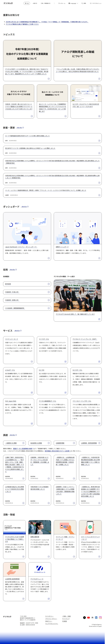Click arrow icon on アナログ規制見直し card
Image resolution: width=106 pixels, height=644 pixels.
99,79
